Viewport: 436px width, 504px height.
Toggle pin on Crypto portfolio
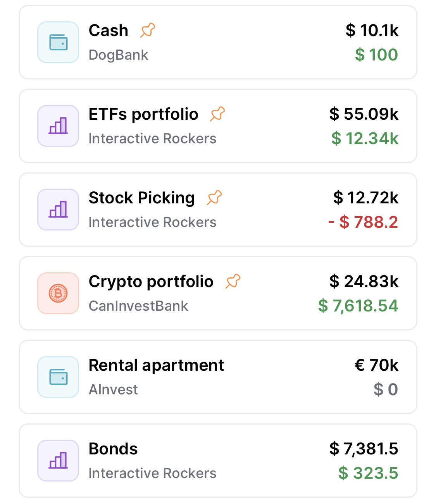click(x=233, y=281)
